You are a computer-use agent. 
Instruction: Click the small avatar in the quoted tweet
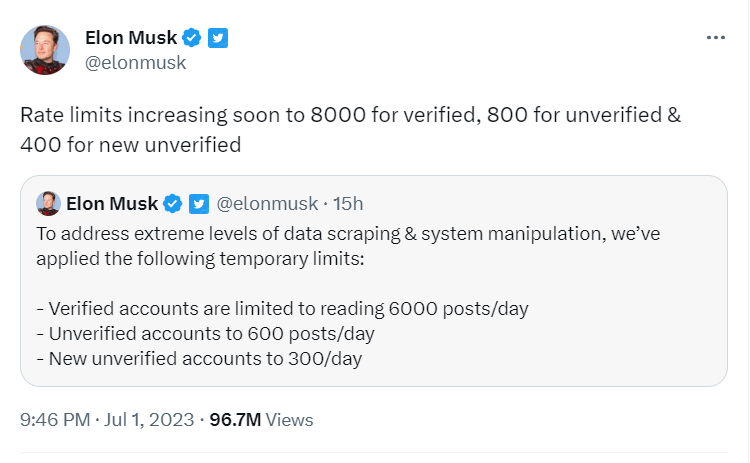[x=48, y=204]
